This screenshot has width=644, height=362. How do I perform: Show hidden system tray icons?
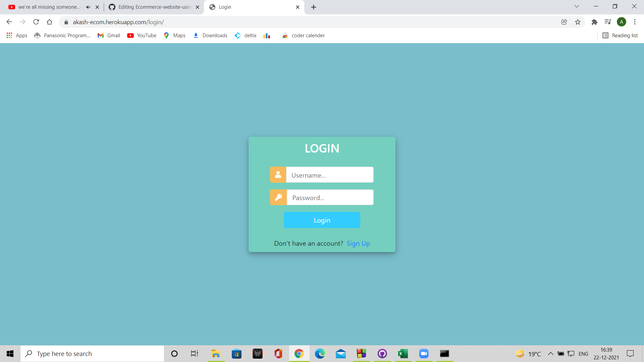tap(550, 354)
